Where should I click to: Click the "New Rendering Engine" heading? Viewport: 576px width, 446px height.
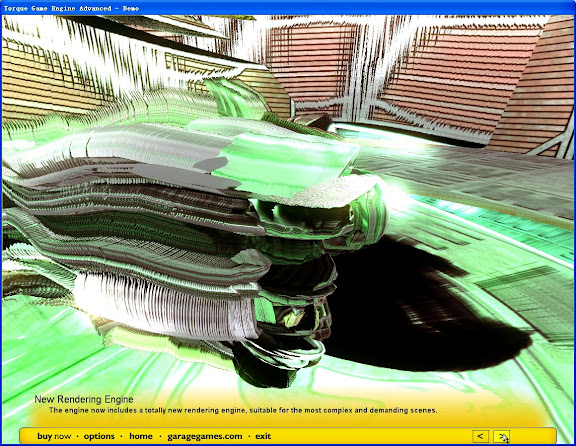tap(84, 399)
